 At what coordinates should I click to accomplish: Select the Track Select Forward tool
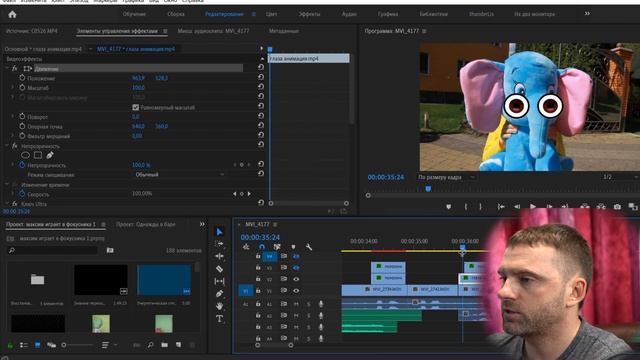219,244
